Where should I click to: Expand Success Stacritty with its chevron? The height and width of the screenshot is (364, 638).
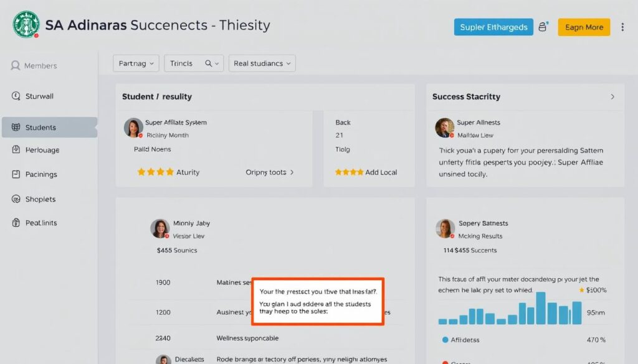pos(612,96)
